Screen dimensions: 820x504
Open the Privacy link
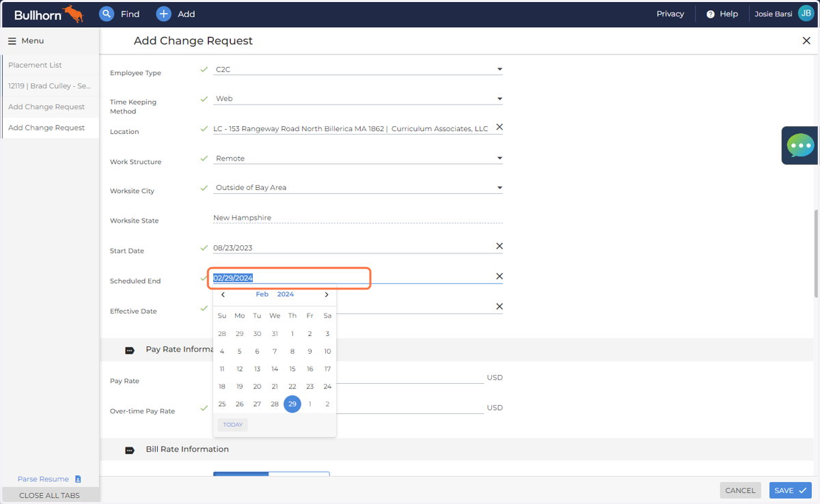tap(670, 14)
